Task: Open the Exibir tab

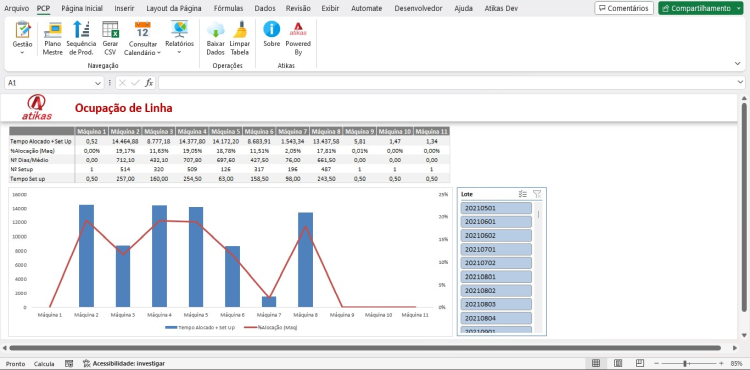Action: (331, 8)
